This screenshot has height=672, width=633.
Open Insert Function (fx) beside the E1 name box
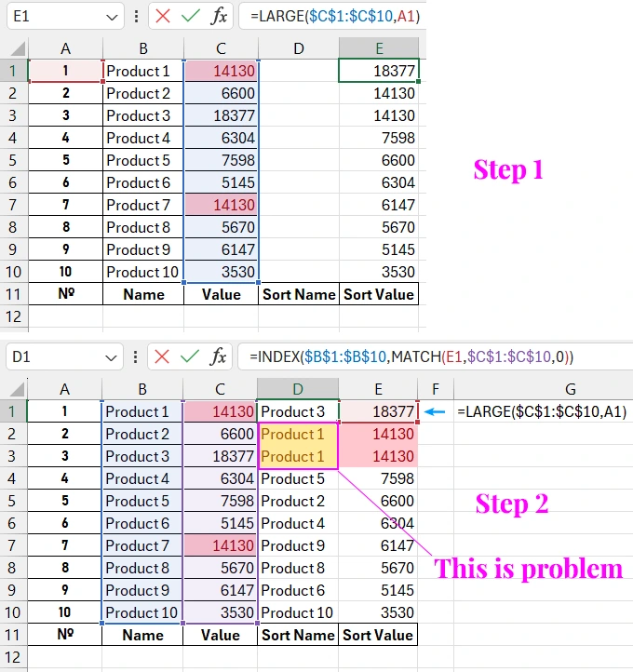(x=219, y=16)
